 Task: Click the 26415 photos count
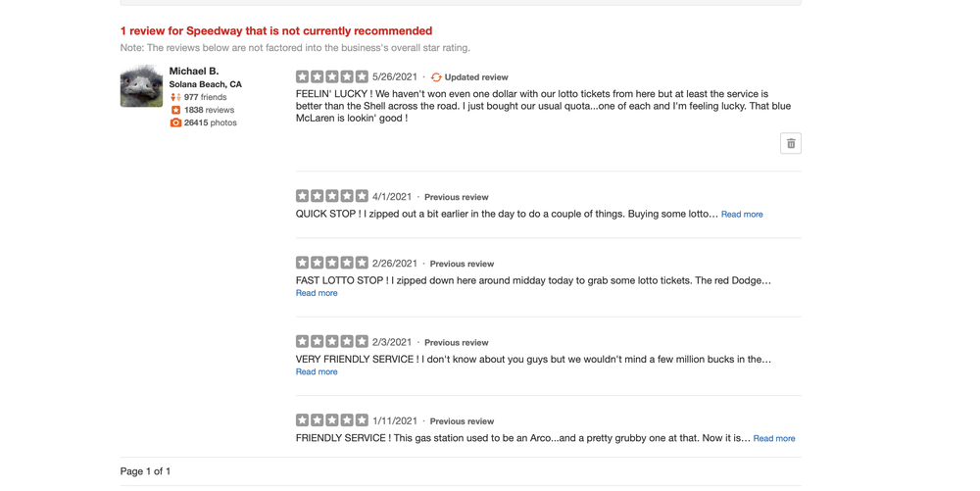click(x=211, y=123)
